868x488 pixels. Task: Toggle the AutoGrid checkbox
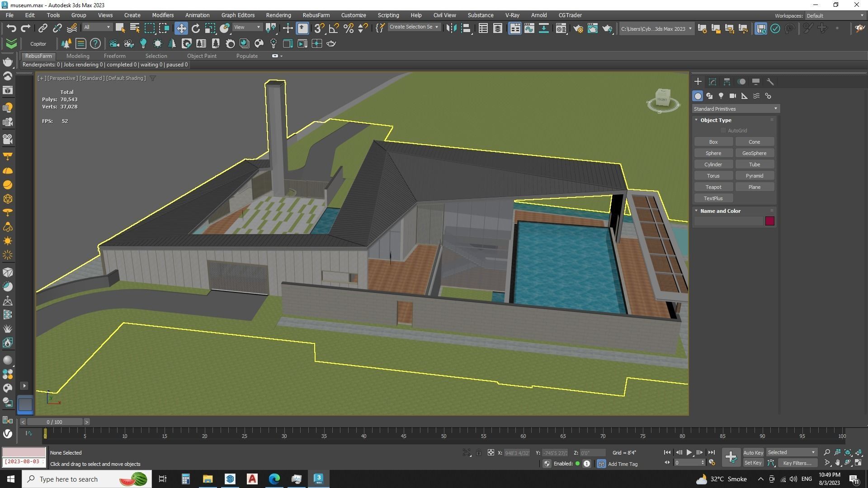point(723,131)
